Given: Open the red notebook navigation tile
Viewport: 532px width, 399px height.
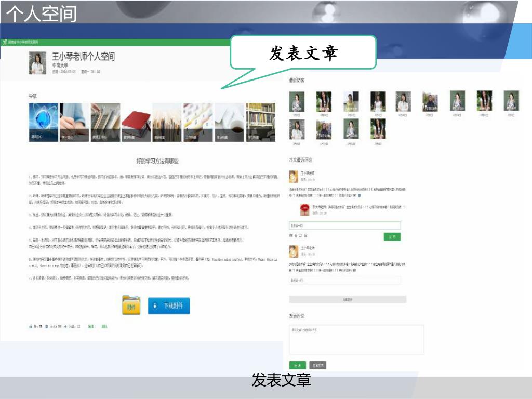Looking at the screenshot, I should [136, 122].
